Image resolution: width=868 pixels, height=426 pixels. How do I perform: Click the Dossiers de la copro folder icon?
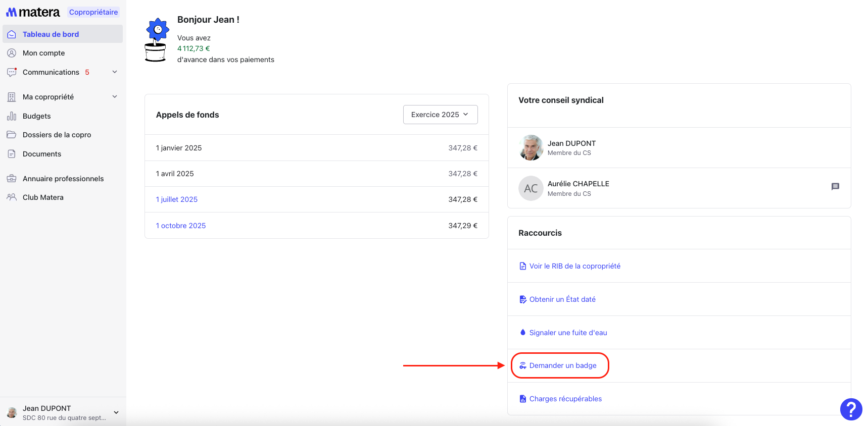(x=12, y=135)
